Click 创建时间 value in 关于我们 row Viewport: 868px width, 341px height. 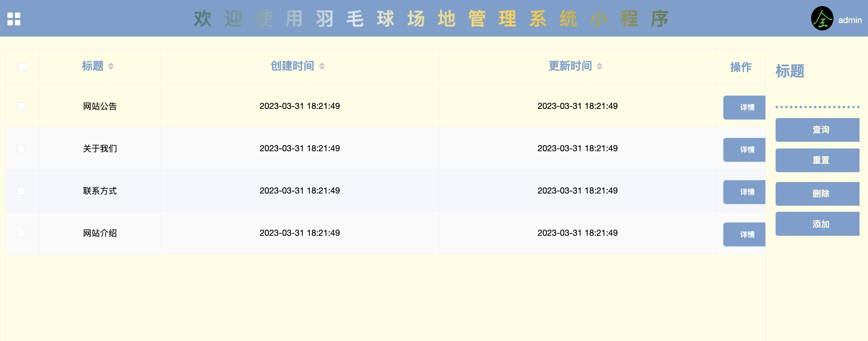[x=300, y=148]
